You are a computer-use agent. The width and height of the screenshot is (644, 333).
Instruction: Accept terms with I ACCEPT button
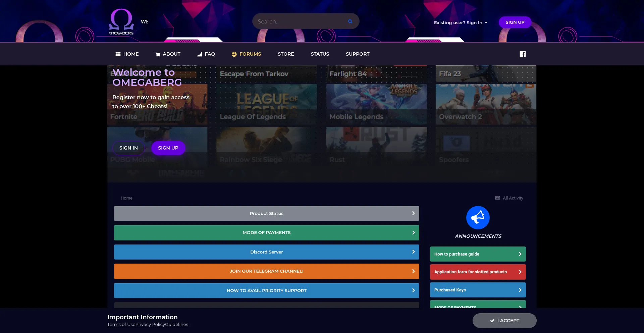click(x=504, y=321)
